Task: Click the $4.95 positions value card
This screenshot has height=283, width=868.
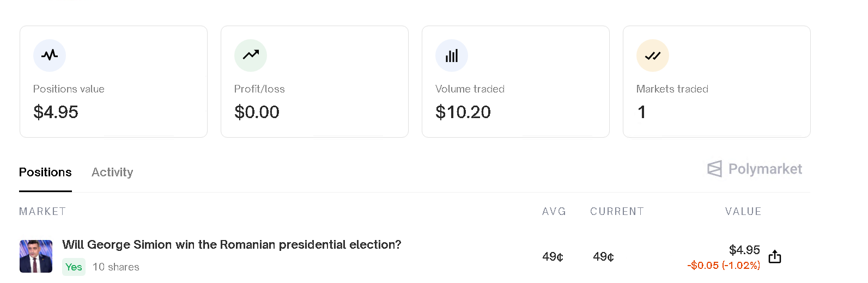Action: (113, 82)
